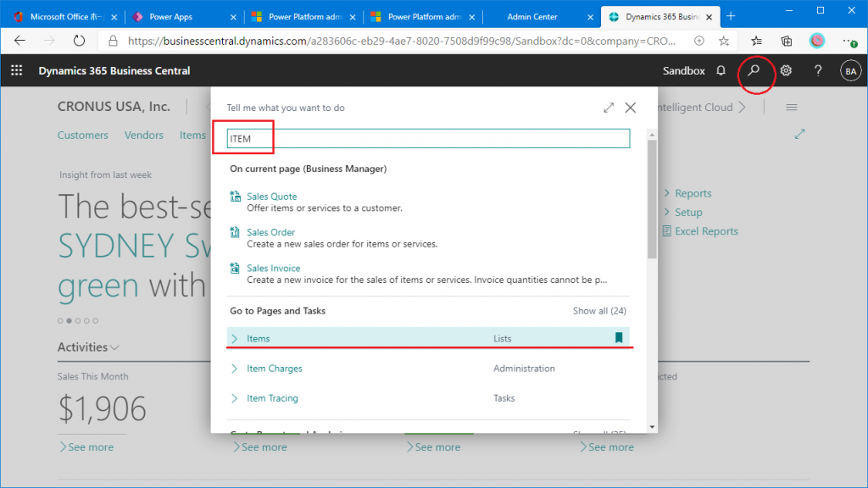Open the Item Tracing result
This screenshot has height=488, width=868.
[x=272, y=398]
